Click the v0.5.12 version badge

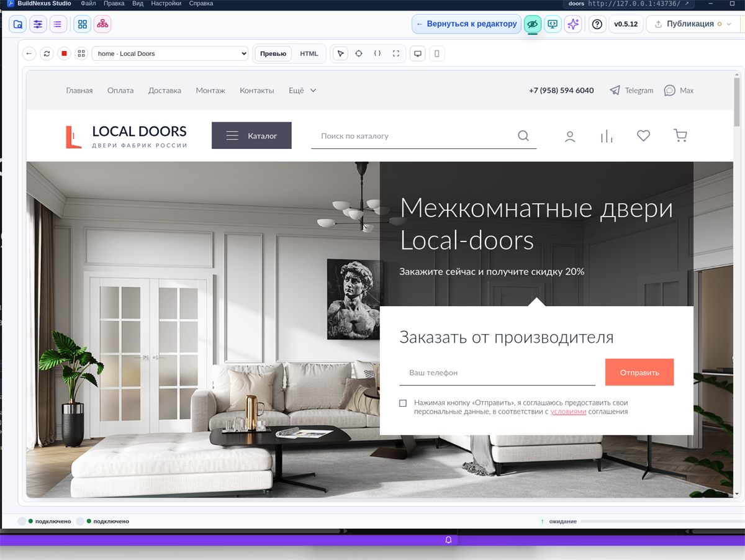626,24
